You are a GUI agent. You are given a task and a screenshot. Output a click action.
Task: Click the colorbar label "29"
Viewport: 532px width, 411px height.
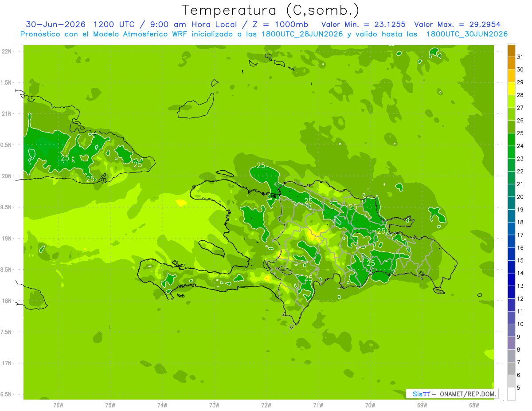point(520,82)
